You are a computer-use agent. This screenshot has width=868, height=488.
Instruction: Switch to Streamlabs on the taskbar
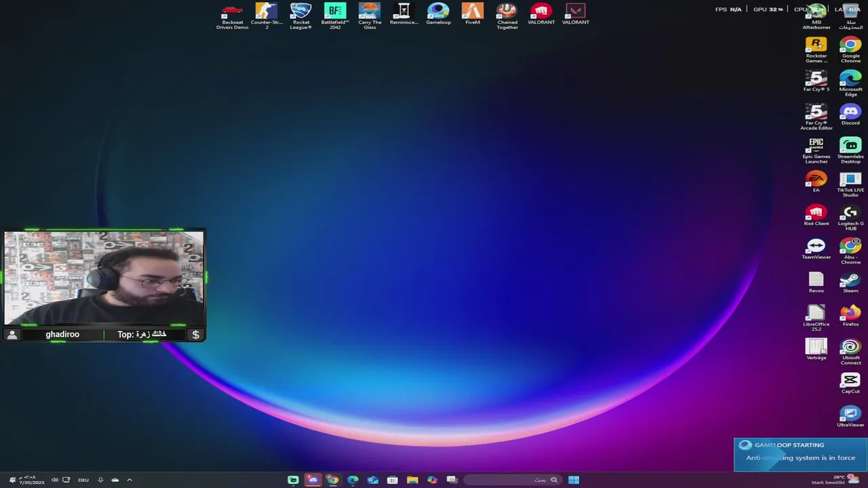tap(293, 480)
